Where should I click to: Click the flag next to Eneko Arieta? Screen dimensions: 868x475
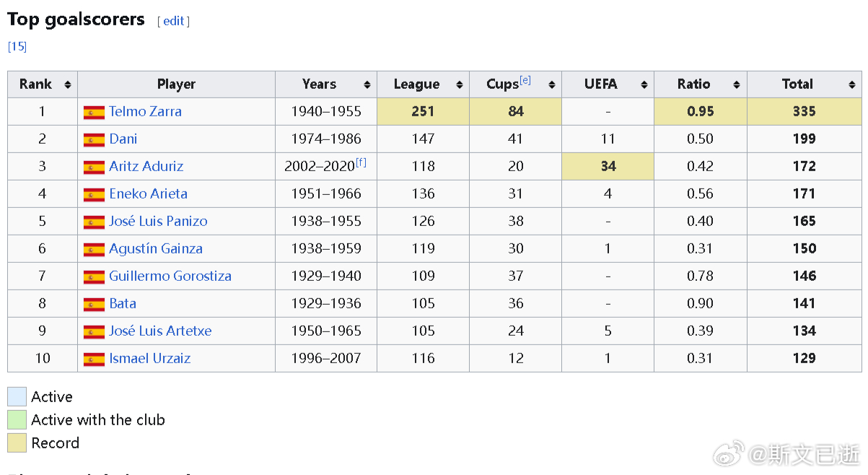coord(94,194)
